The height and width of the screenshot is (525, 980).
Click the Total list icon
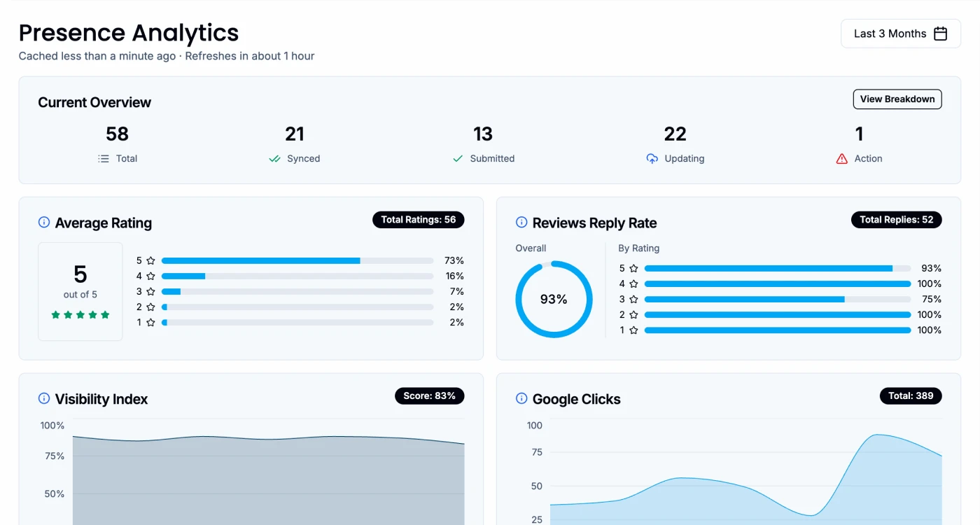[104, 159]
